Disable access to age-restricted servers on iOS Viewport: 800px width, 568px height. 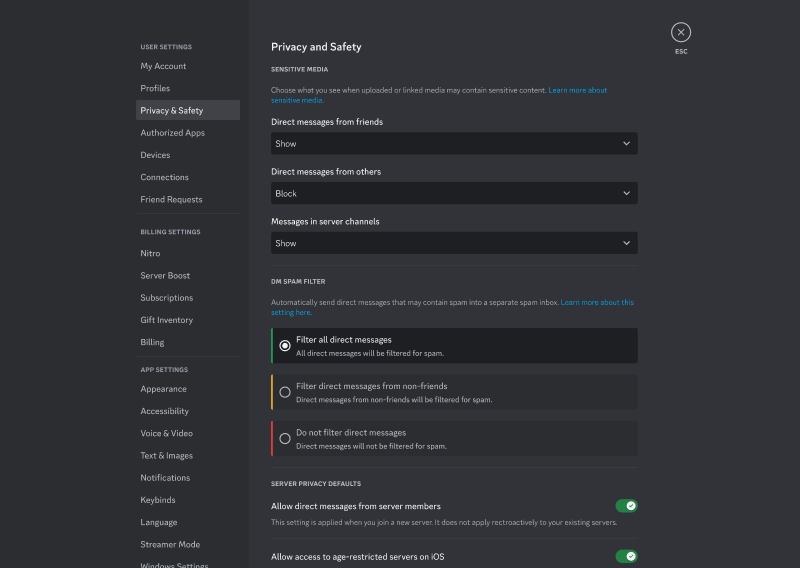626,556
